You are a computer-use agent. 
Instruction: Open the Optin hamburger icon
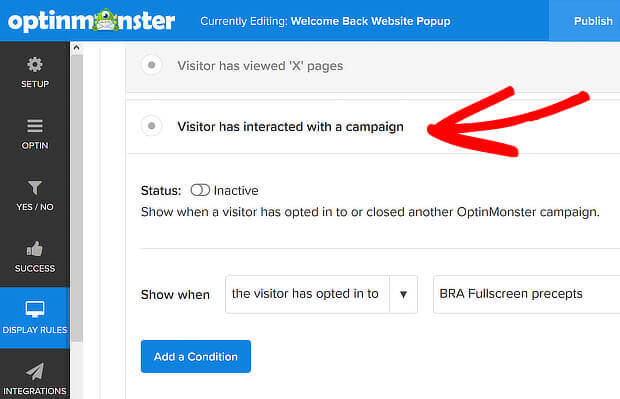point(35,126)
